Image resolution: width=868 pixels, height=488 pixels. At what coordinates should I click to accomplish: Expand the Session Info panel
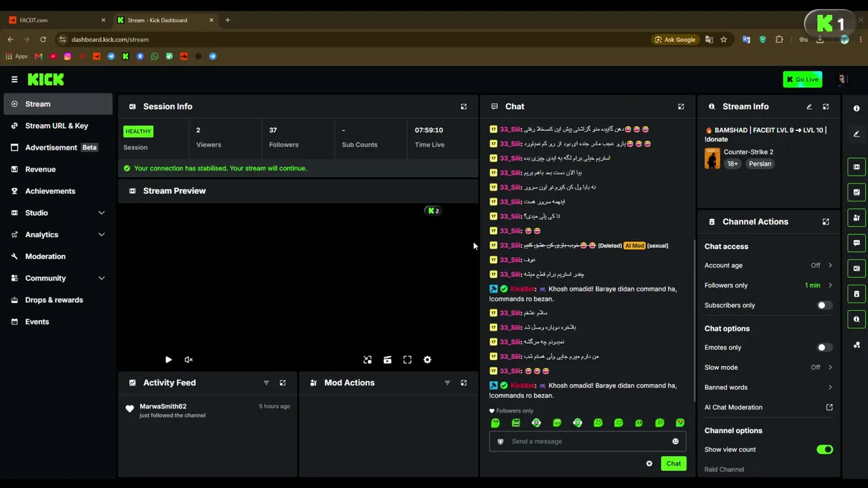[464, 106]
